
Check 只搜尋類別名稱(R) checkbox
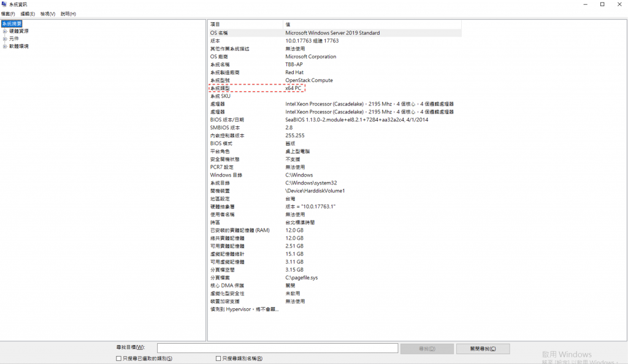[218, 358]
